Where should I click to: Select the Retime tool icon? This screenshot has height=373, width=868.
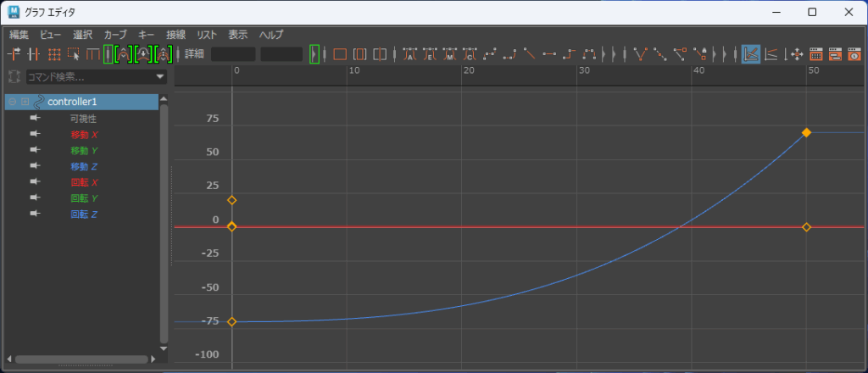(x=92, y=53)
